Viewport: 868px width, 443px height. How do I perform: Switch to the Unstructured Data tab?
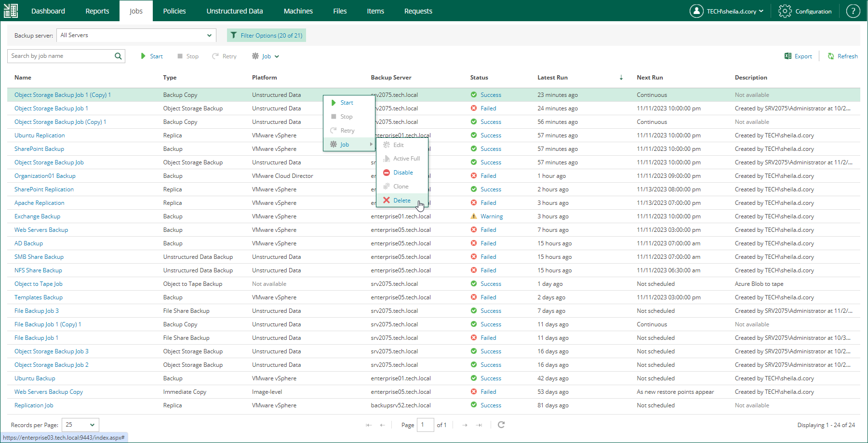click(x=235, y=11)
